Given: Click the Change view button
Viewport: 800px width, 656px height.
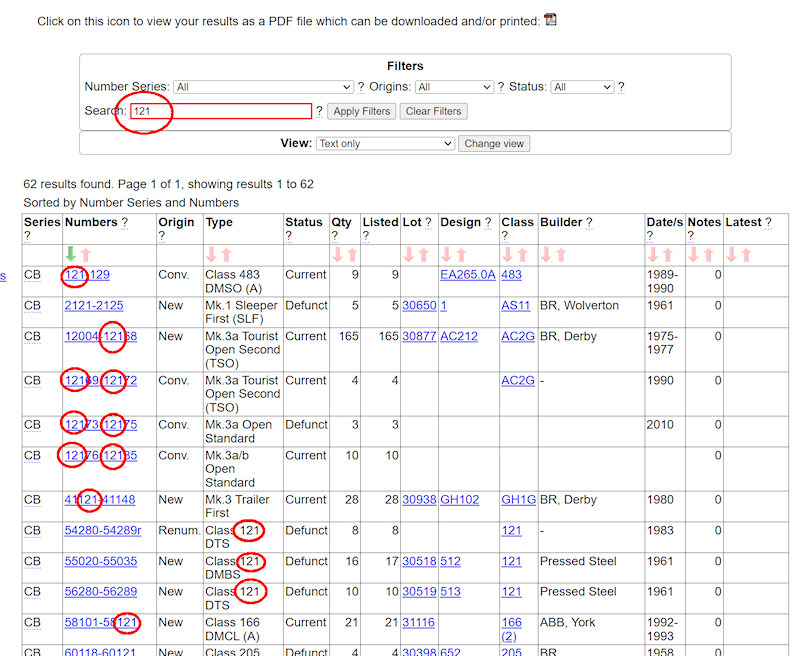Looking at the screenshot, I should (494, 144).
